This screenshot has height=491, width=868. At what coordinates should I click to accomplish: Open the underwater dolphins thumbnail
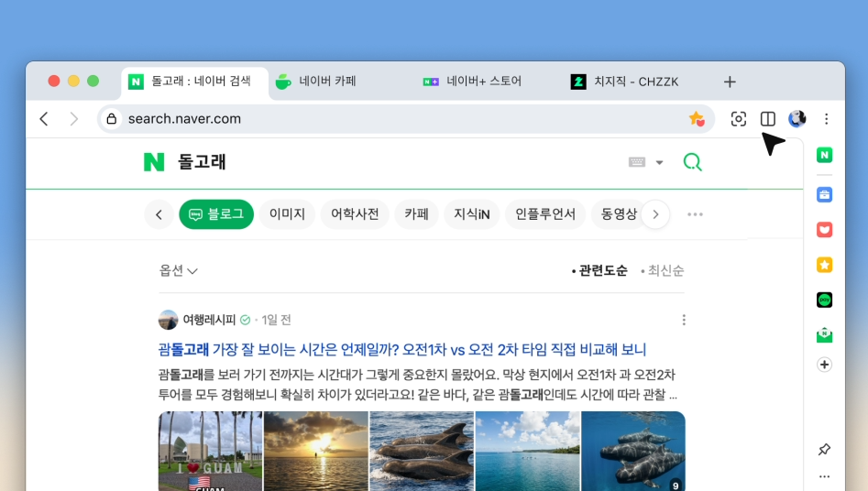[x=633, y=451]
